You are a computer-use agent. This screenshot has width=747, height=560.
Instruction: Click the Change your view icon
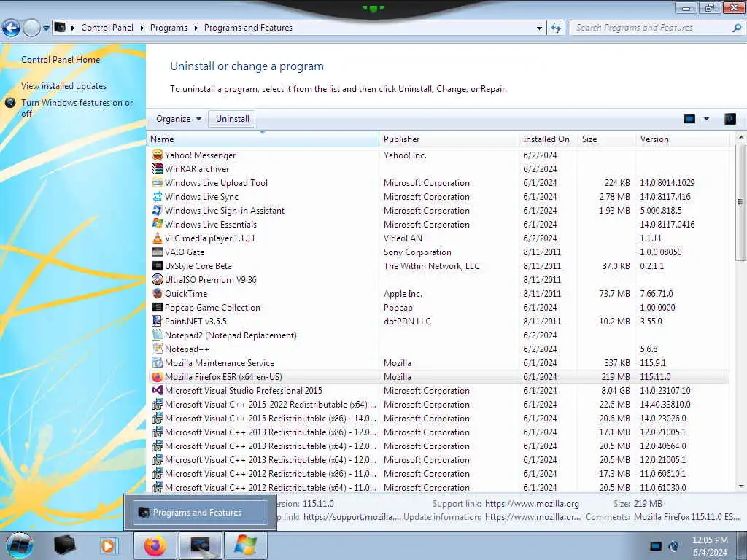point(689,119)
